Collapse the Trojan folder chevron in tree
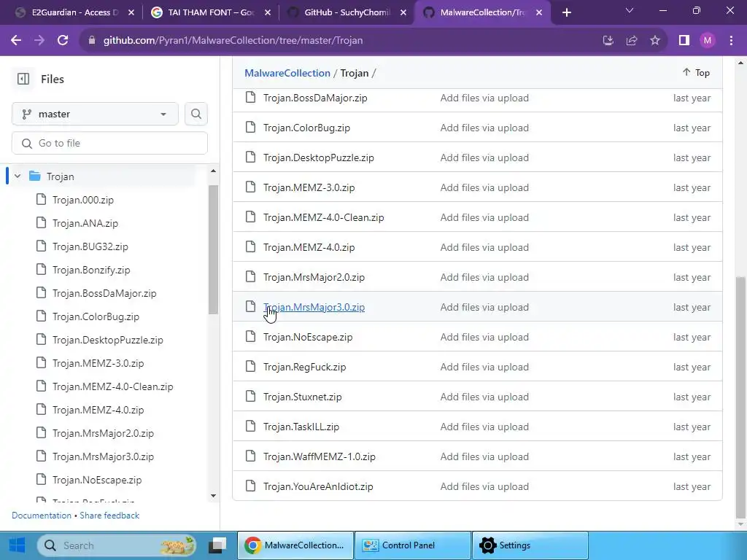The height and width of the screenshot is (560, 747). 18,176
